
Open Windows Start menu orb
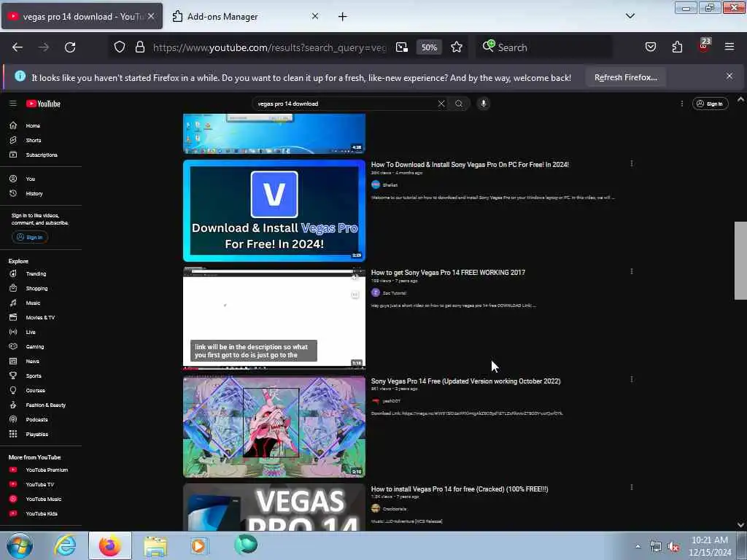pos(20,545)
